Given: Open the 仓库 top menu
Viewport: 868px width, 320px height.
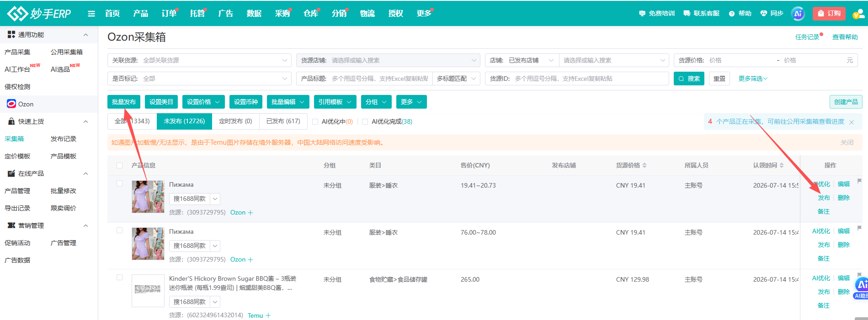Looking at the screenshot, I should tap(311, 13).
